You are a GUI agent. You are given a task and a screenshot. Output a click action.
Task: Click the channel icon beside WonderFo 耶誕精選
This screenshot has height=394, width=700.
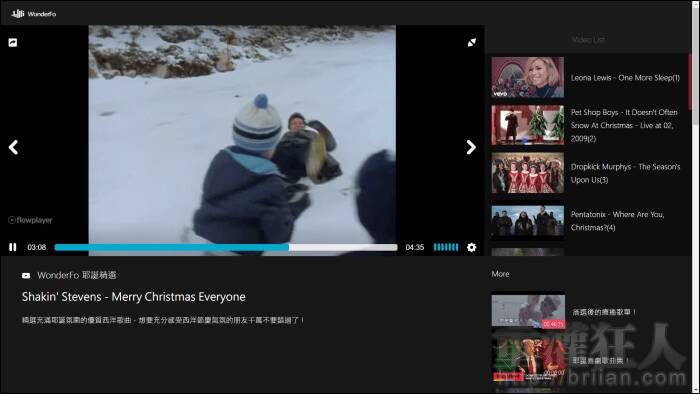coord(26,276)
